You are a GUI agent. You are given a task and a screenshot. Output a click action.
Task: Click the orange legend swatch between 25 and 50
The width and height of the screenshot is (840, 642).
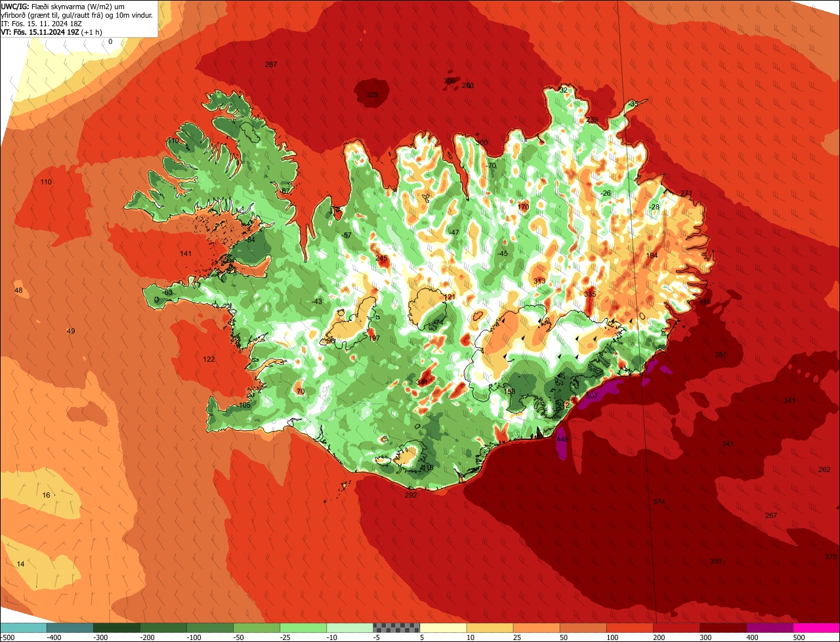tap(536, 628)
